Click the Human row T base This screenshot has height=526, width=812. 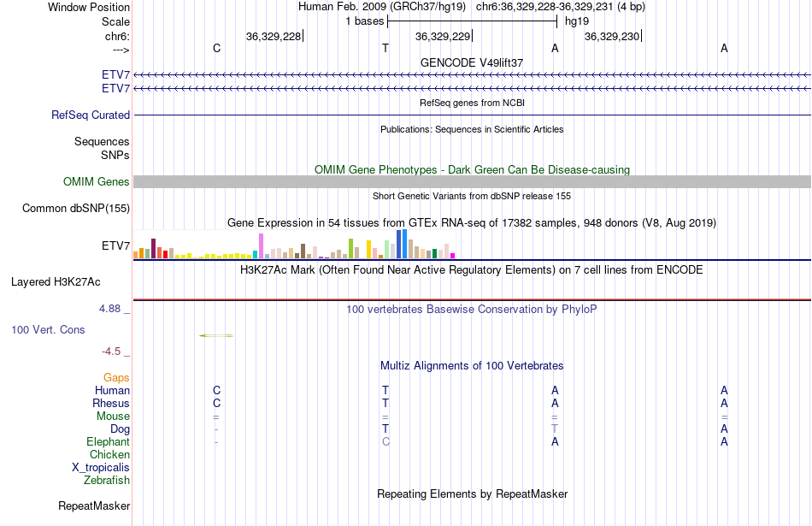385,390
